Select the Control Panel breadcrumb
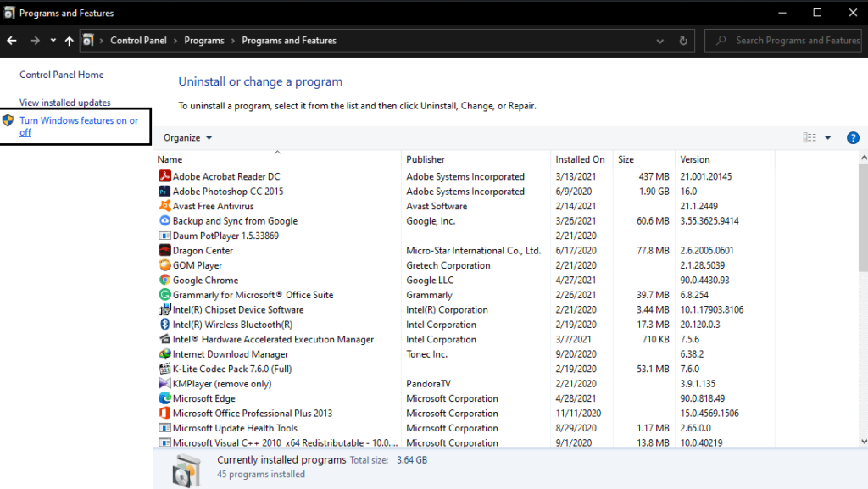 click(x=138, y=41)
